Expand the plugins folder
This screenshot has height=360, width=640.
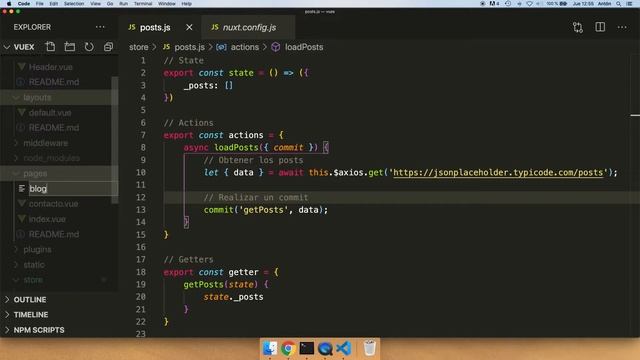[x=16, y=249]
